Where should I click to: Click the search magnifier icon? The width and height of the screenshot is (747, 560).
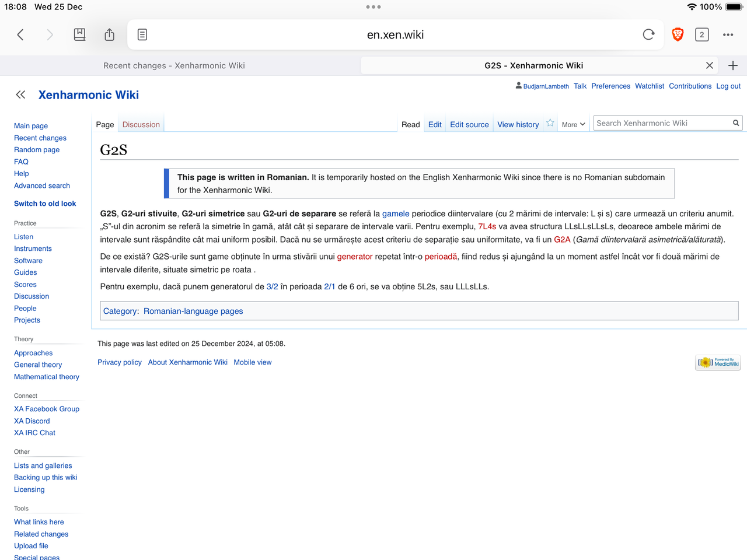[x=736, y=123]
